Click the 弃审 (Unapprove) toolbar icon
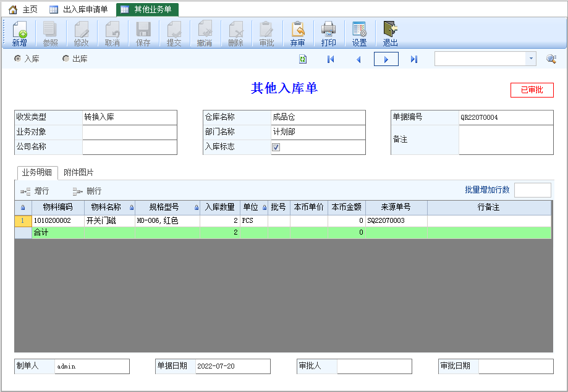The width and height of the screenshot is (568, 392). 297,33
